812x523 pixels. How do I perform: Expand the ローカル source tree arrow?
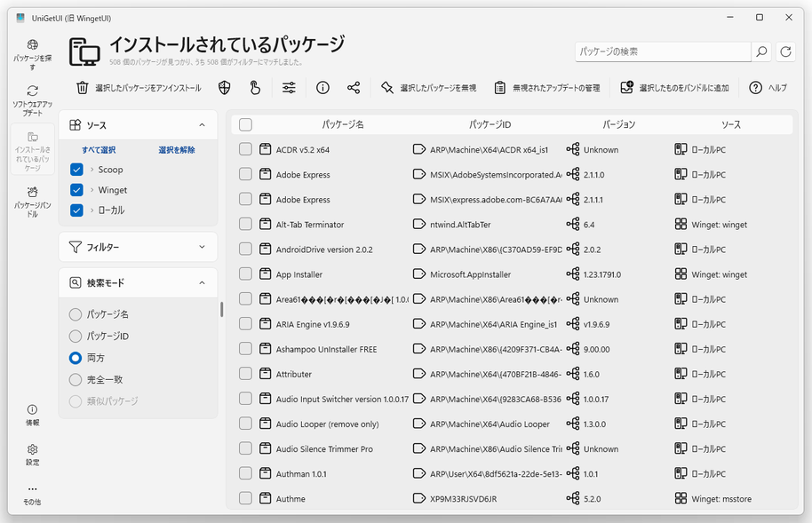(x=92, y=210)
